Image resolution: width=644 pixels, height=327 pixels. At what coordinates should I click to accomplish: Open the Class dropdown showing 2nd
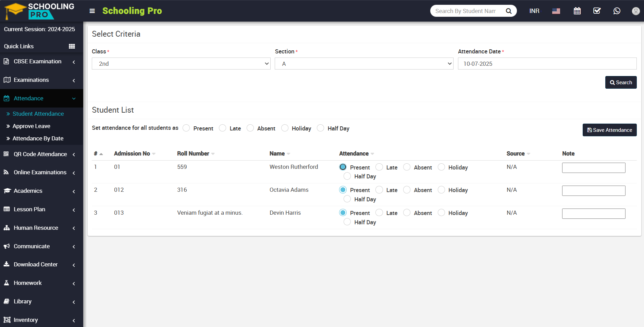pyautogui.click(x=181, y=64)
